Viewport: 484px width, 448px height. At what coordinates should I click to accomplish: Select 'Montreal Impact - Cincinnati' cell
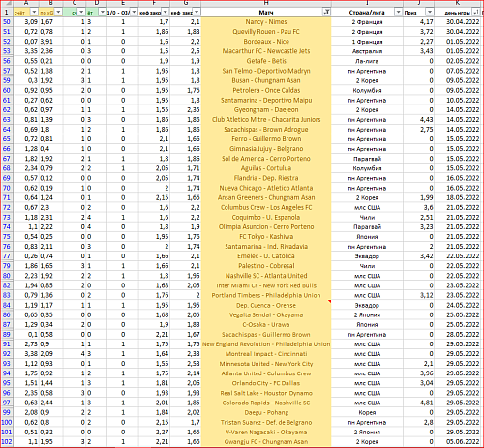[266, 354]
